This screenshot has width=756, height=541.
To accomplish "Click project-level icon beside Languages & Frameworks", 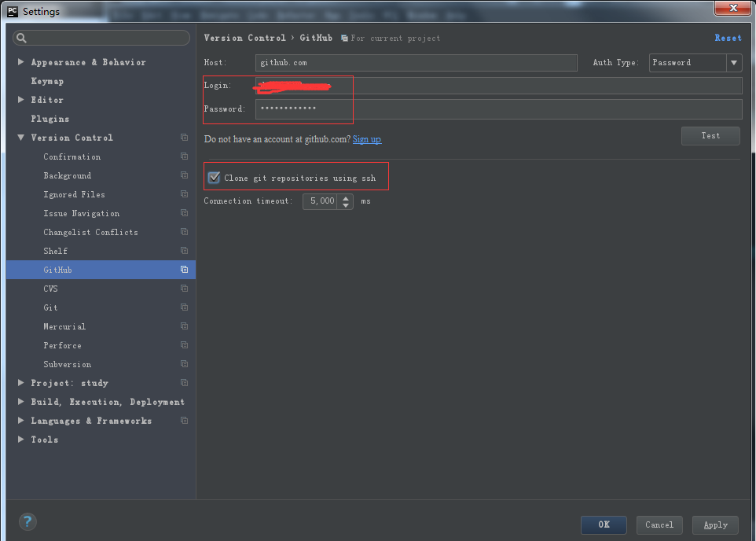I will point(184,421).
